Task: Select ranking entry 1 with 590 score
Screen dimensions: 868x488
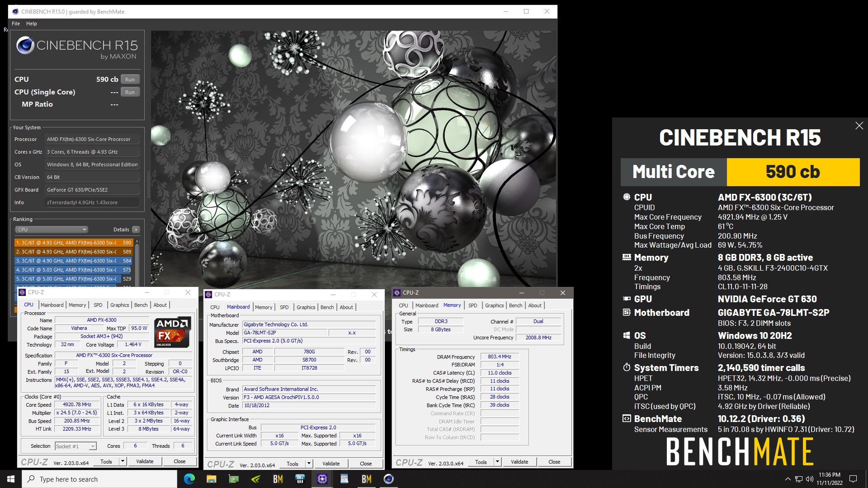Action: coord(74,243)
